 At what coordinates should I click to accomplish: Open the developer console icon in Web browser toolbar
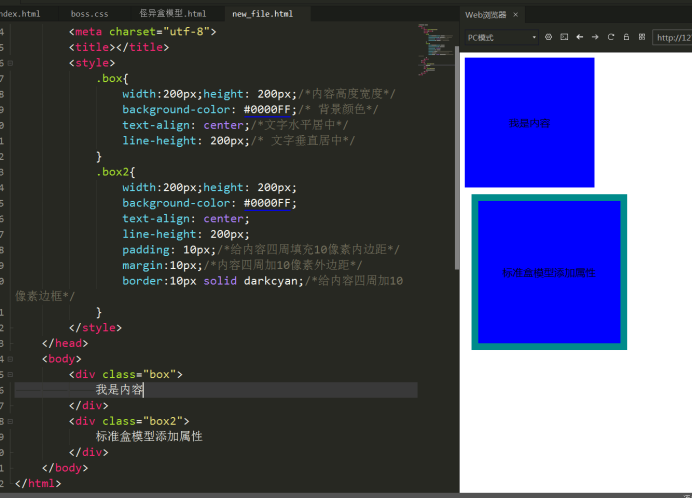564,37
